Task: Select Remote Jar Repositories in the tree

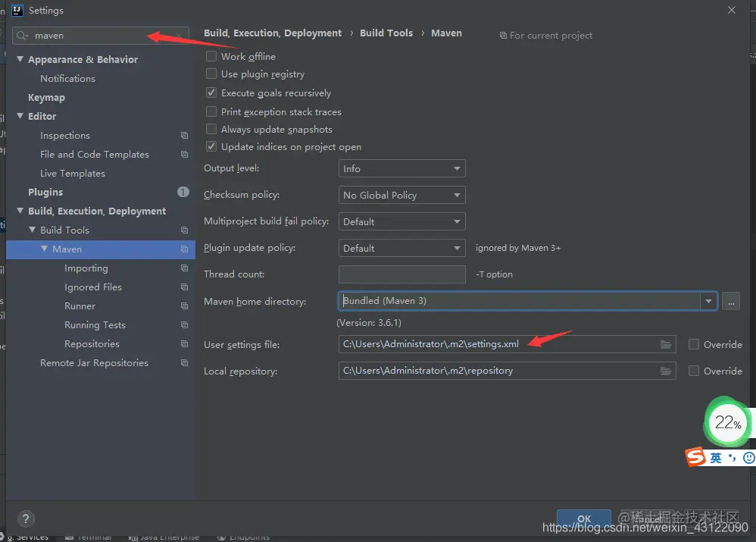Action: coord(94,363)
